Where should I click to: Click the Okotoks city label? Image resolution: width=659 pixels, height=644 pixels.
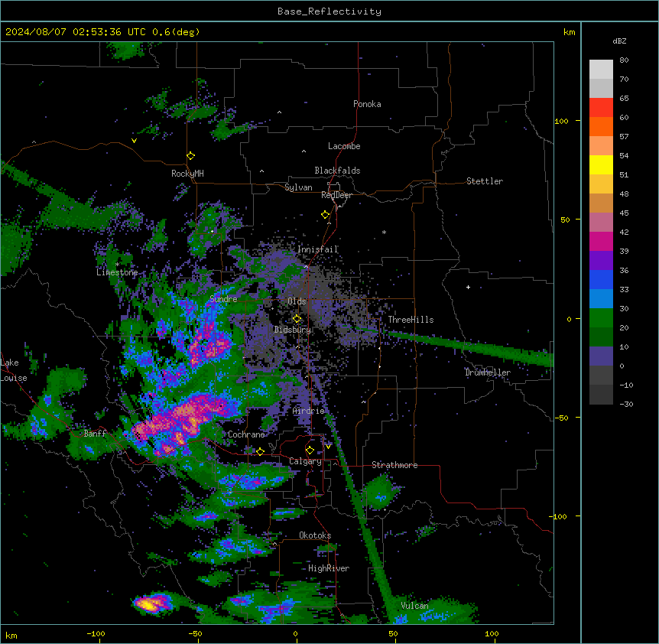[x=315, y=535]
